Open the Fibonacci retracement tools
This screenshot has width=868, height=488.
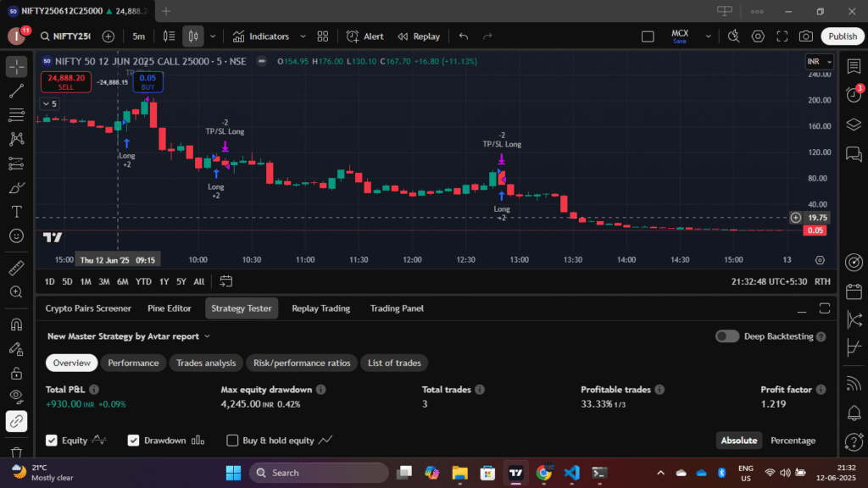point(17,115)
